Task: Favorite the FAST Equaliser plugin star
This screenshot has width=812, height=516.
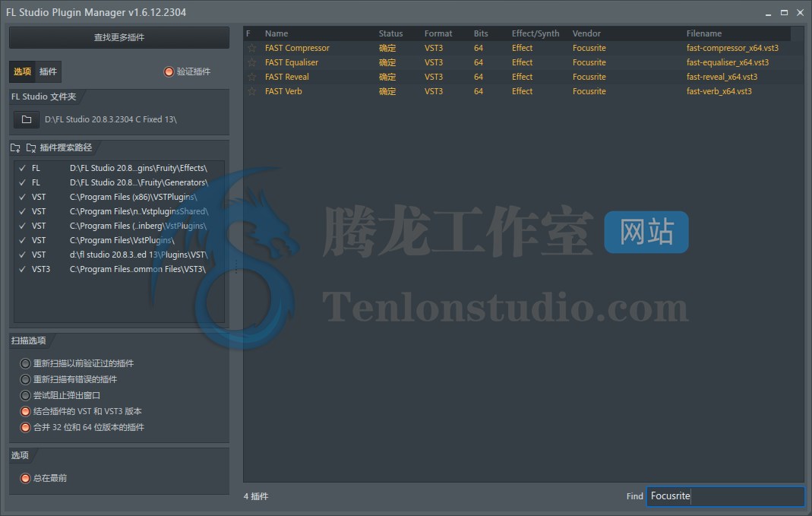Action: point(251,62)
